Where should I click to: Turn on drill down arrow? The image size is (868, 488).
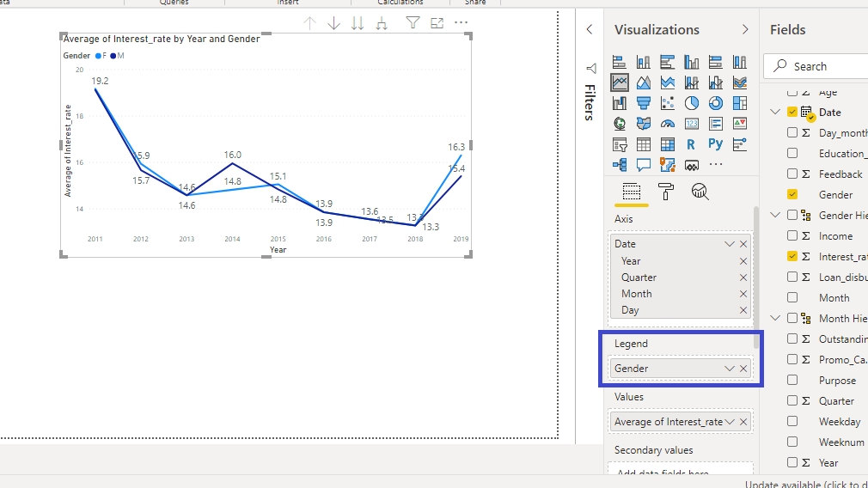click(x=334, y=23)
